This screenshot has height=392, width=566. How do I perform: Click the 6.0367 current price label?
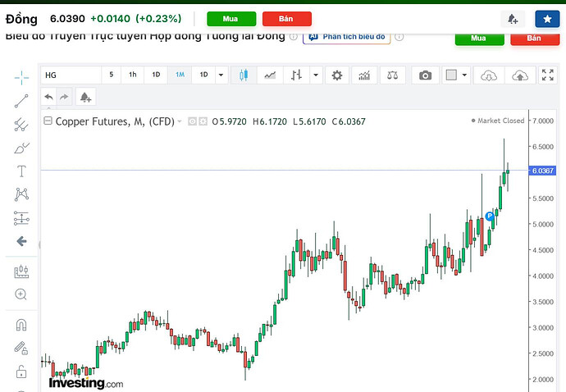point(542,171)
